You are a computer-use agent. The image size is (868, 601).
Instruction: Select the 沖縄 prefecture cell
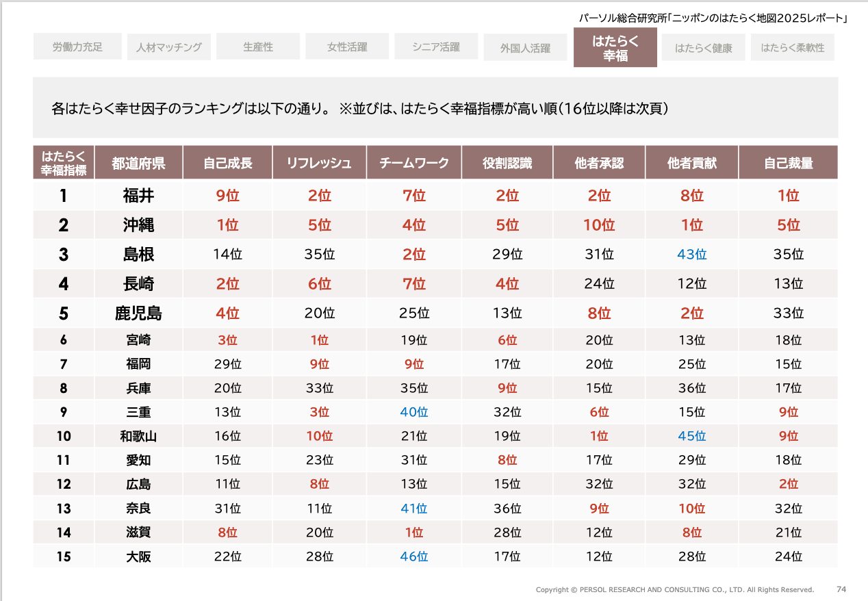[138, 225]
